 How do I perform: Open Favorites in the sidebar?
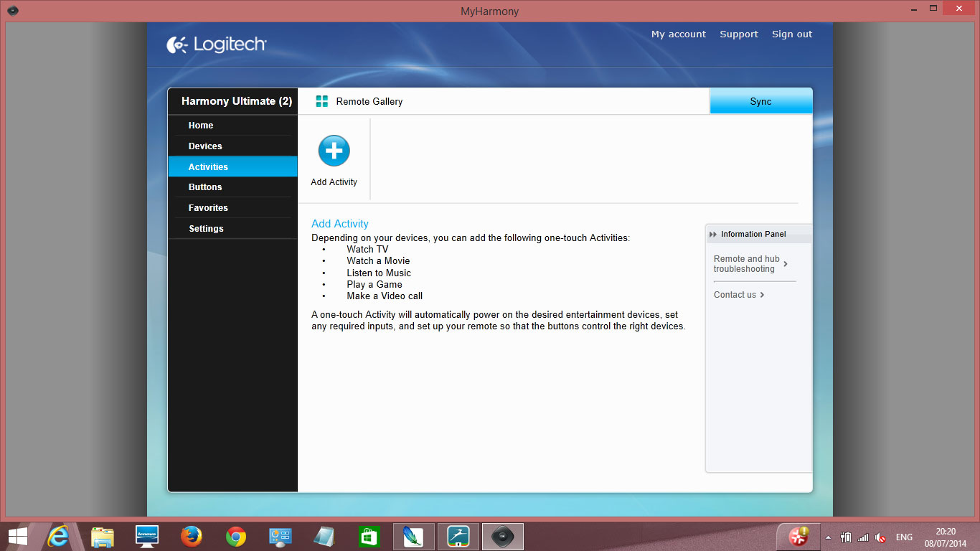tap(232, 208)
